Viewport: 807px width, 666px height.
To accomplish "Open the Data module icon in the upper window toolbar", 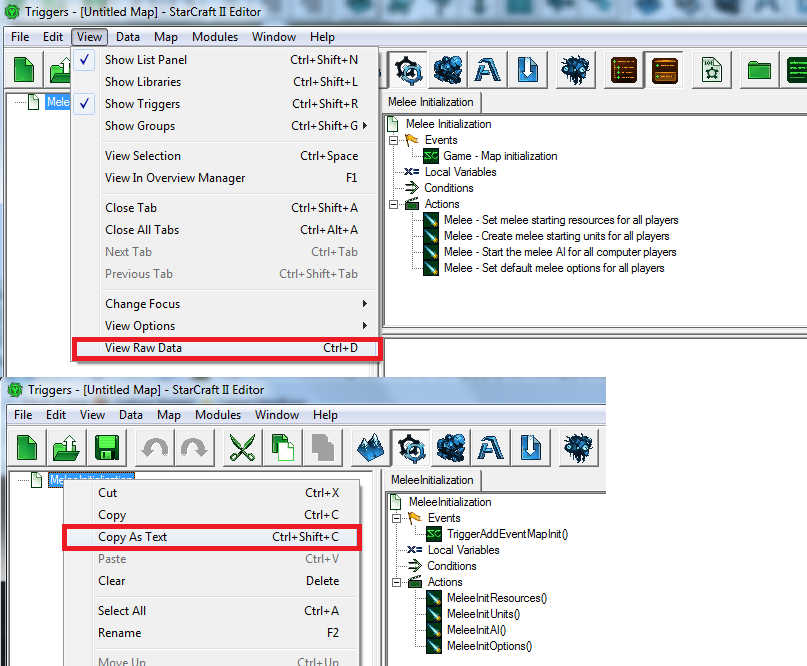I will point(448,69).
